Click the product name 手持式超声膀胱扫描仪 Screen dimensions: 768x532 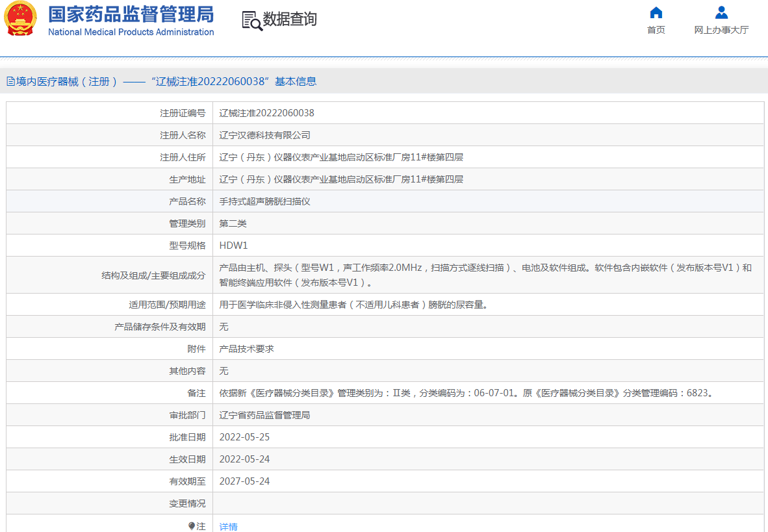[x=264, y=201]
